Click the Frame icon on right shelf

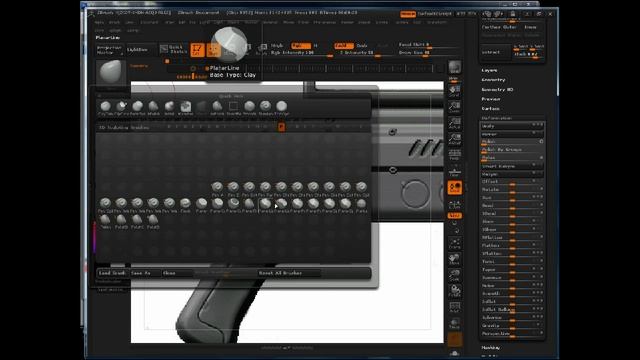click(454, 244)
